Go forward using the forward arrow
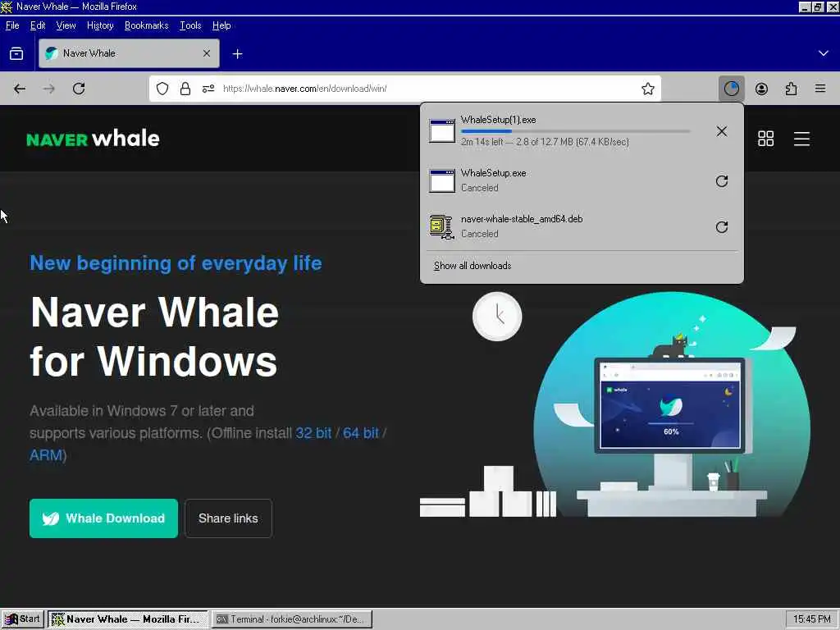This screenshot has width=840, height=630. pos(48,89)
